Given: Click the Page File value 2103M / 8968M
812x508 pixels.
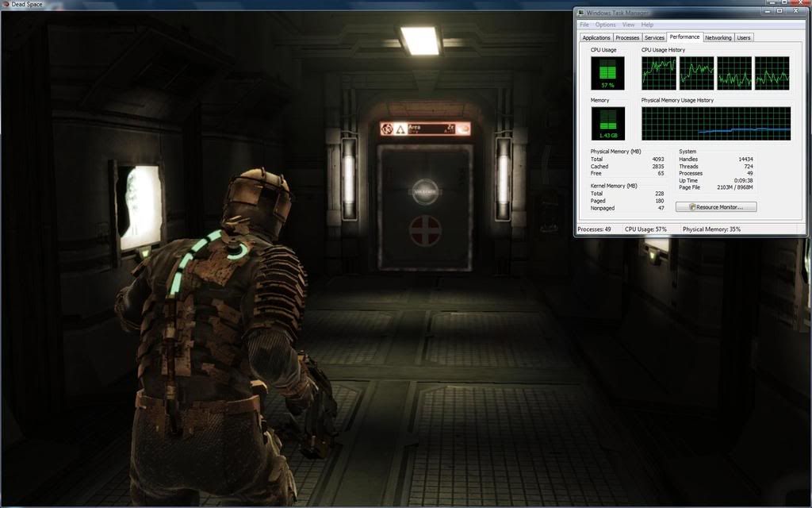Looking at the screenshot, I should pyautogui.click(x=735, y=187).
